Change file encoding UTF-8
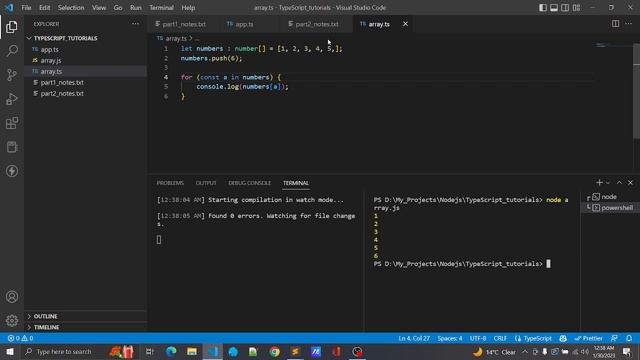This screenshot has height=360, width=640. (x=478, y=338)
